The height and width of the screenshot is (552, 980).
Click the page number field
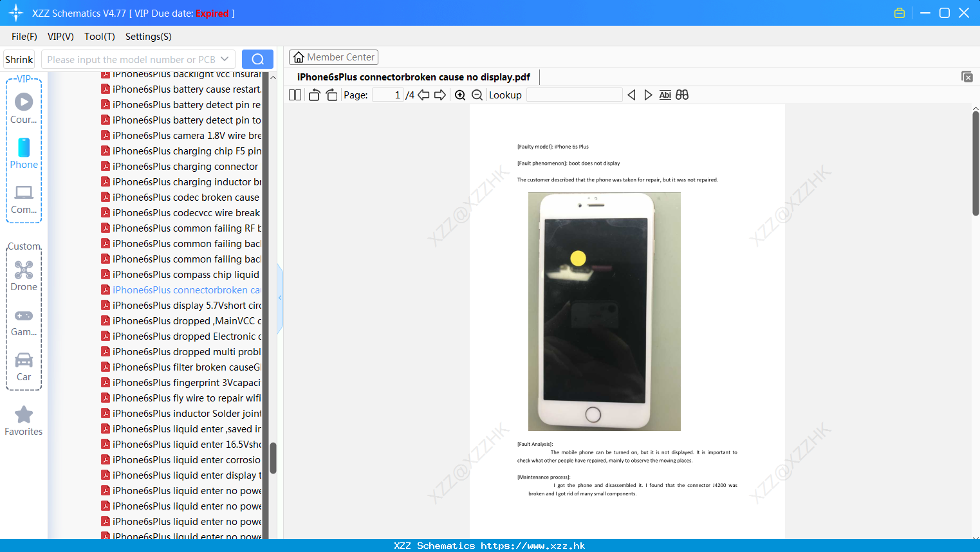[x=388, y=95]
